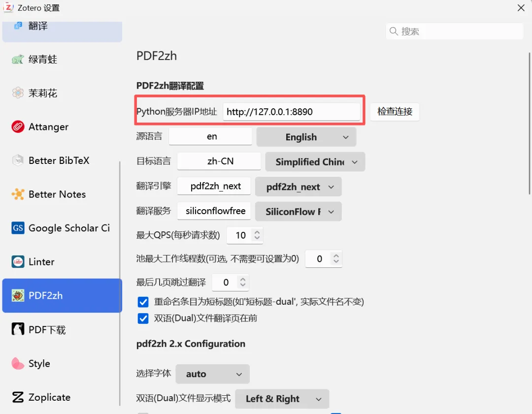The image size is (532, 414).
Task: Open Google Scholar Citations settings
Action: point(62,228)
